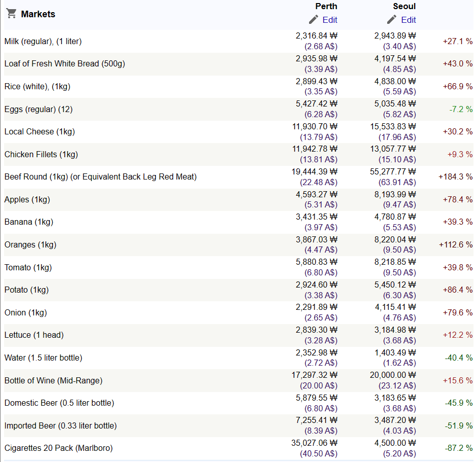Image resolution: width=476 pixels, height=462 pixels.
Task: Select the Banana (1kg) label
Action: click(29, 222)
